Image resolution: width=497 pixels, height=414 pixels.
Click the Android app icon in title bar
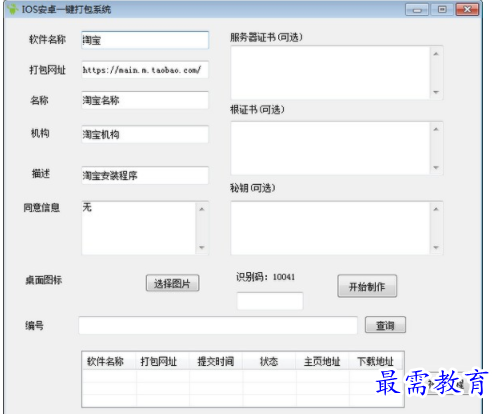[12, 9]
